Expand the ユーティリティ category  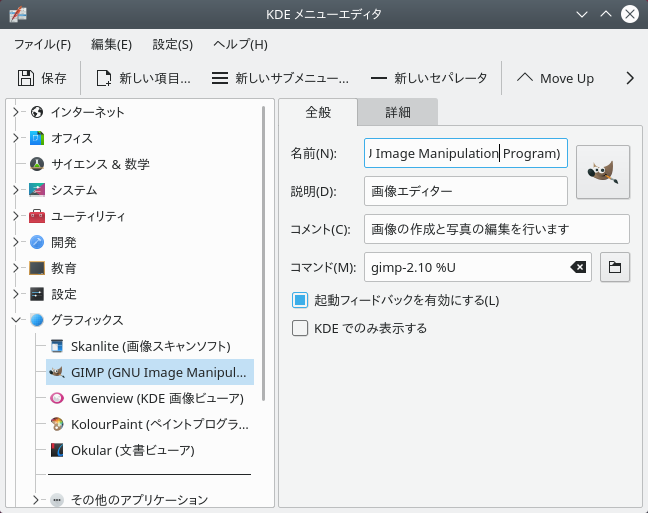coord(16,216)
